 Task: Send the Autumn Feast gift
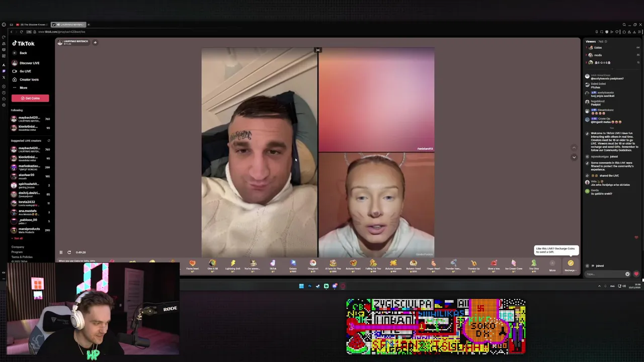pos(414,265)
